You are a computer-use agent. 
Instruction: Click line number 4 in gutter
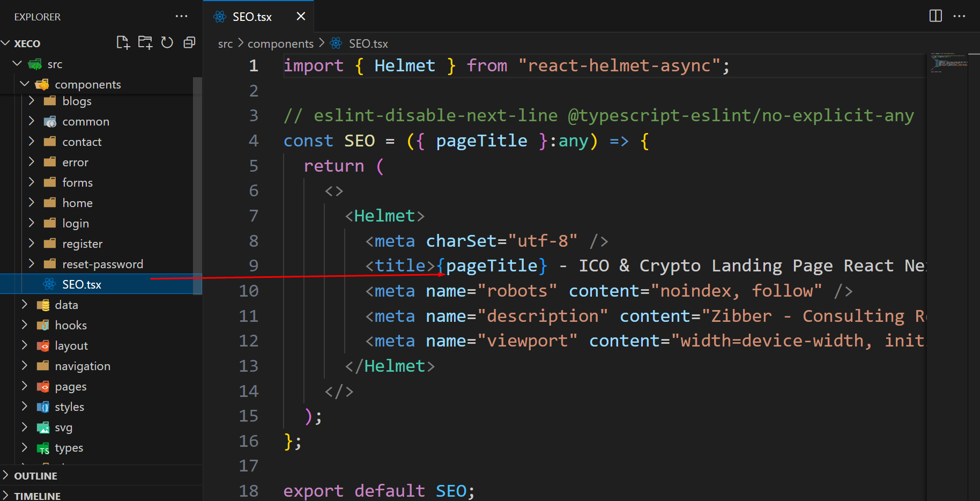pos(254,141)
